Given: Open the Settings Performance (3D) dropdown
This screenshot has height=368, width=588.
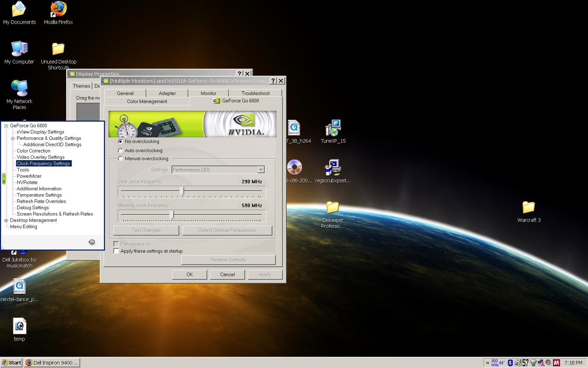Looking at the screenshot, I should pyautogui.click(x=261, y=170).
